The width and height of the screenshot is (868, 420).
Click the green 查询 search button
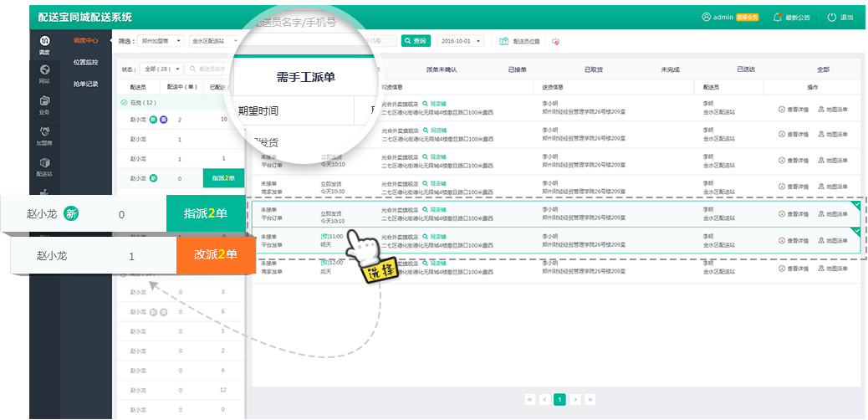[416, 40]
